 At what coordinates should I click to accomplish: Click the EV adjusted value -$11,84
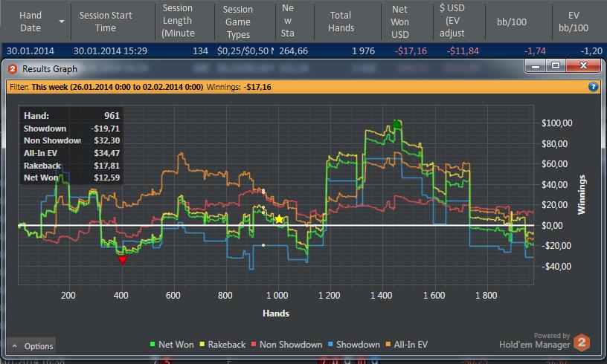pyautogui.click(x=463, y=51)
